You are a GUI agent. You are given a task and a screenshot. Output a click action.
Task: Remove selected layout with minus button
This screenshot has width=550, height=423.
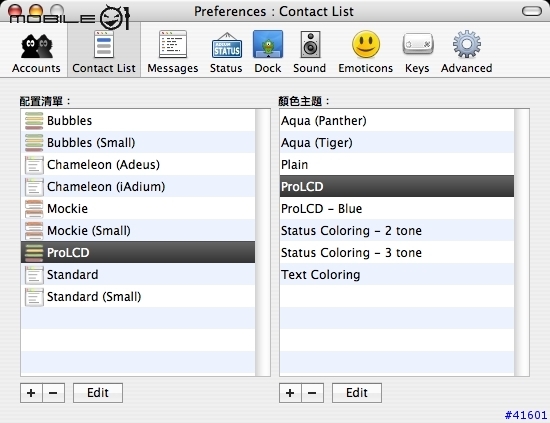[x=53, y=393]
